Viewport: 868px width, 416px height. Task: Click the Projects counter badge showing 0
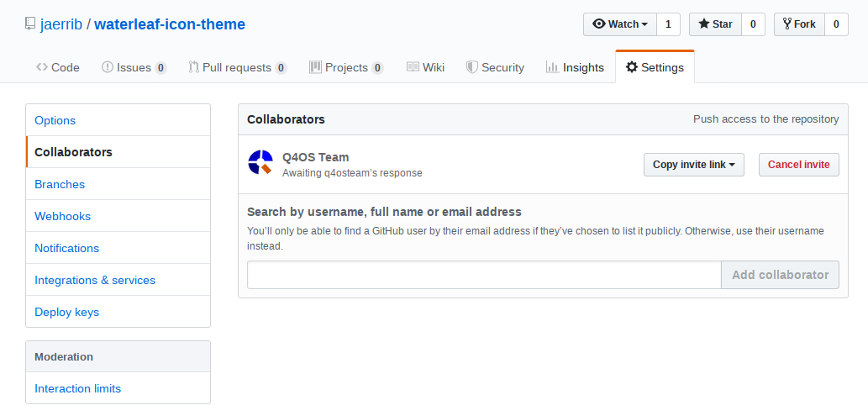click(x=377, y=68)
